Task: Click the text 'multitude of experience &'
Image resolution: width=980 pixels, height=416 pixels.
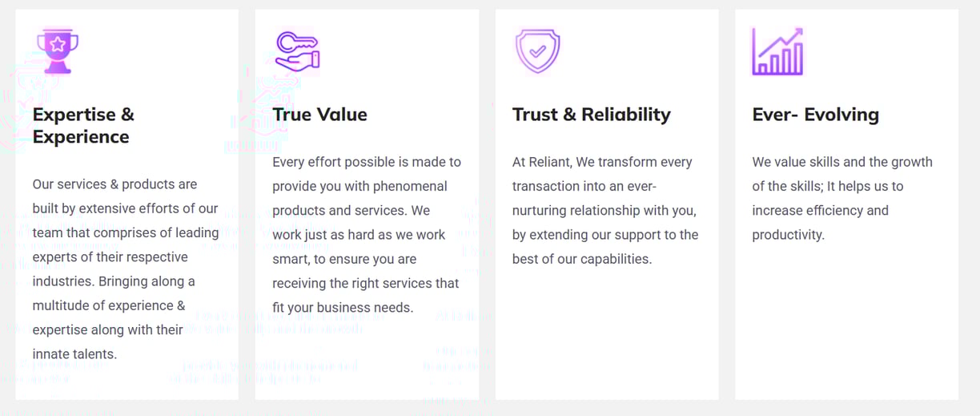Action: coord(109,305)
